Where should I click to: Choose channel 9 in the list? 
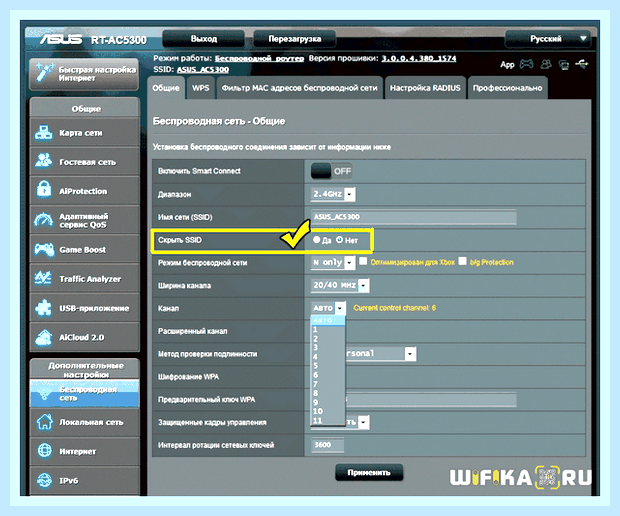pos(328,402)
